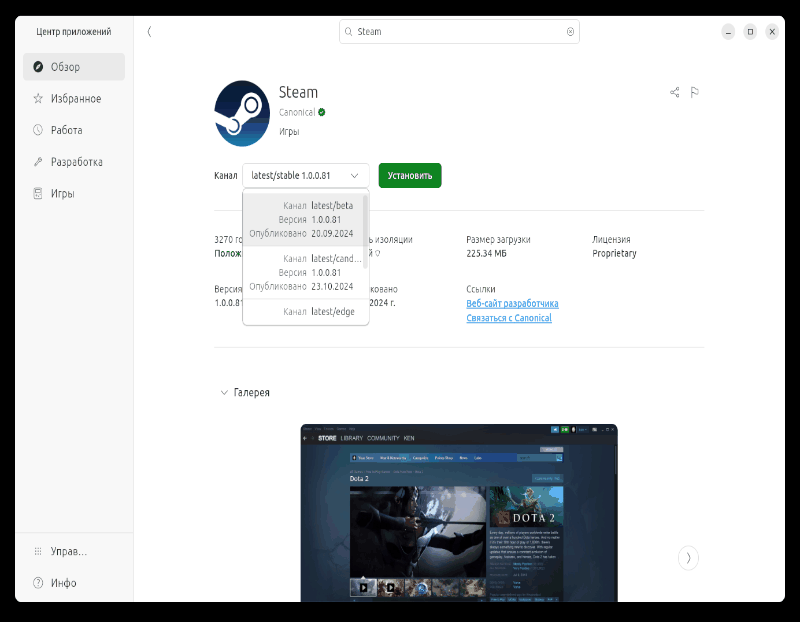Maximize the app center window
Image resolution: width=800 pixels, height=622 pixels.
click(x=750, y=32)
